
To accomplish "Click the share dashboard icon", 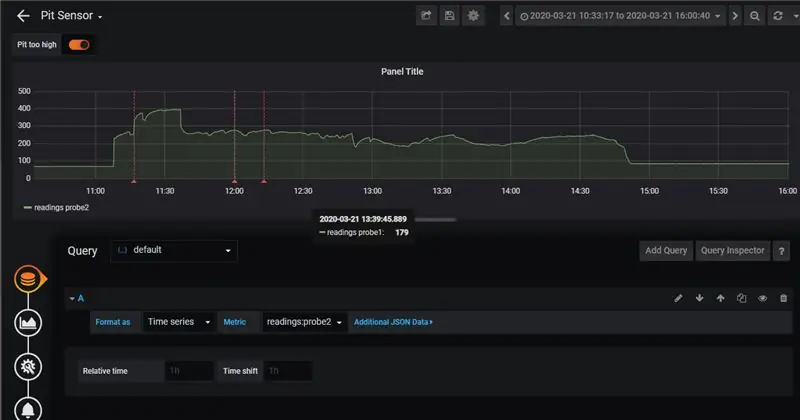I will click(x=426, y=16).
